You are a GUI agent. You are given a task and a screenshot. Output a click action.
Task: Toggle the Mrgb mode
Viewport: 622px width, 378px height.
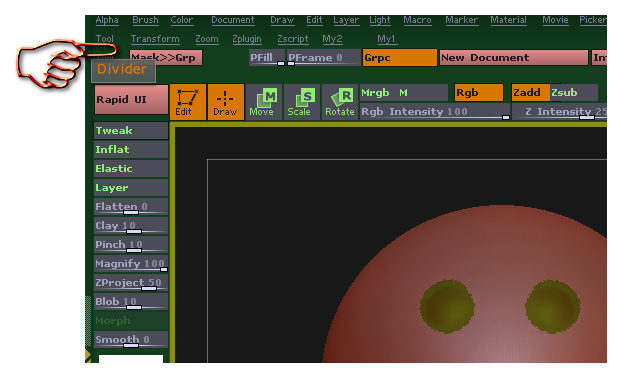coord(375,93)
